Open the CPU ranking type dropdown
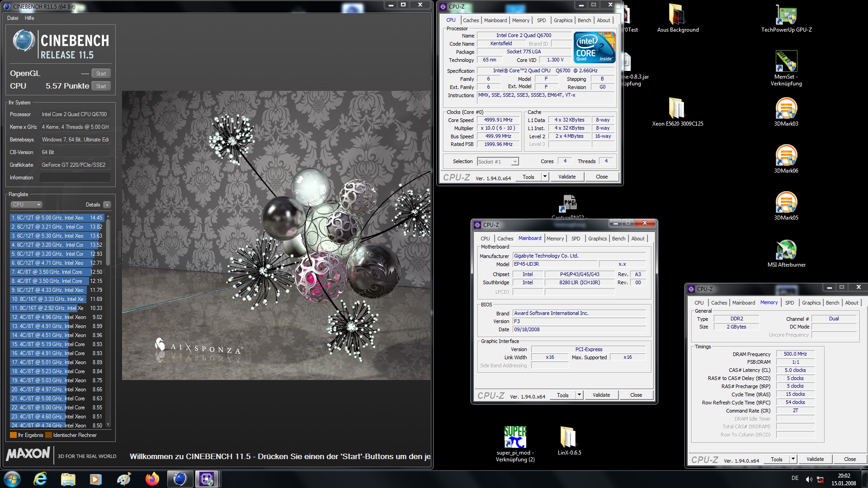The width and height of the screenshot is (868, 488). 26,205
